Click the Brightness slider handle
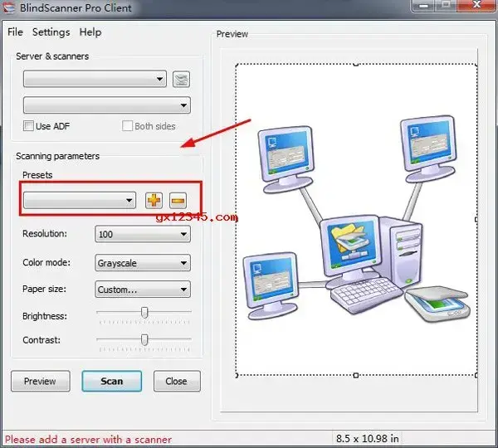Screen dimensions: 498x448 click(x=144, y=313)
